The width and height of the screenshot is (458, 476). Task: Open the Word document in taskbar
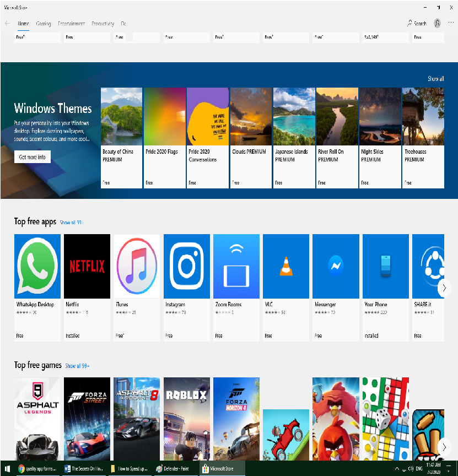pos(84,468)
